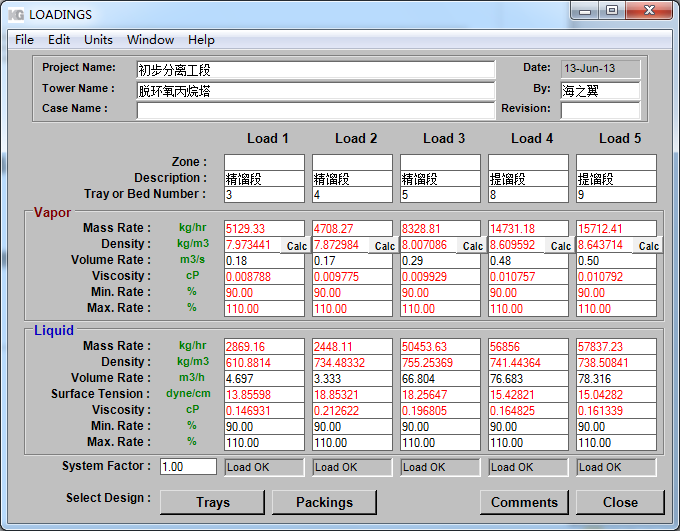Click the empty Case Name field
680x531 pixels.
tap(316, 110)
